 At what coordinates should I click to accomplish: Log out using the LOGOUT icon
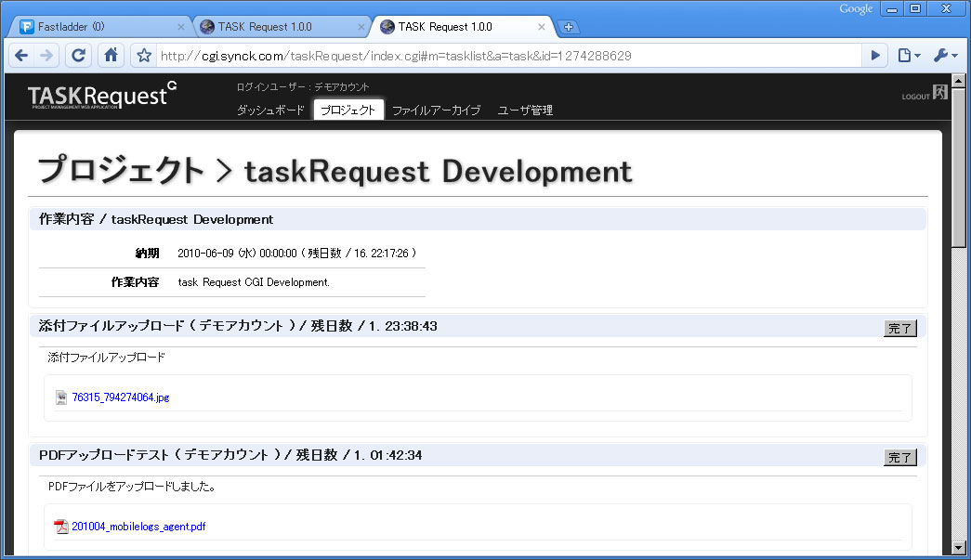[x=925, y=94]
